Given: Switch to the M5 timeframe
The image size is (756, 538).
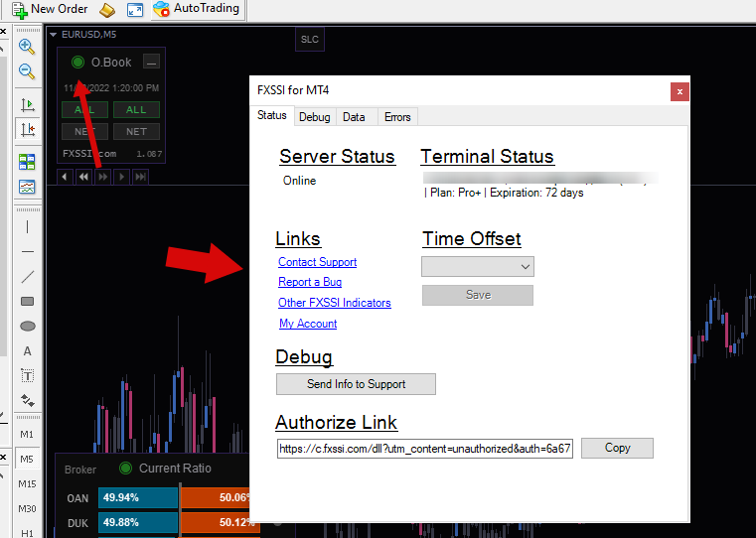Looking at the screenshot, I should pos(27,459).
